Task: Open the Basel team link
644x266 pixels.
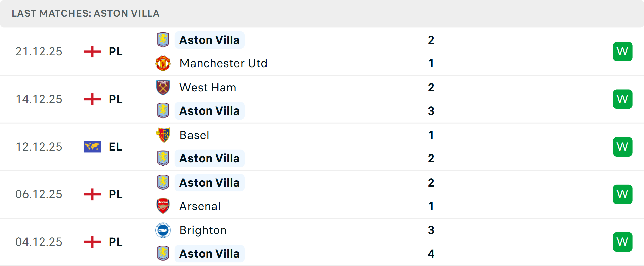Action: [195, 135]
